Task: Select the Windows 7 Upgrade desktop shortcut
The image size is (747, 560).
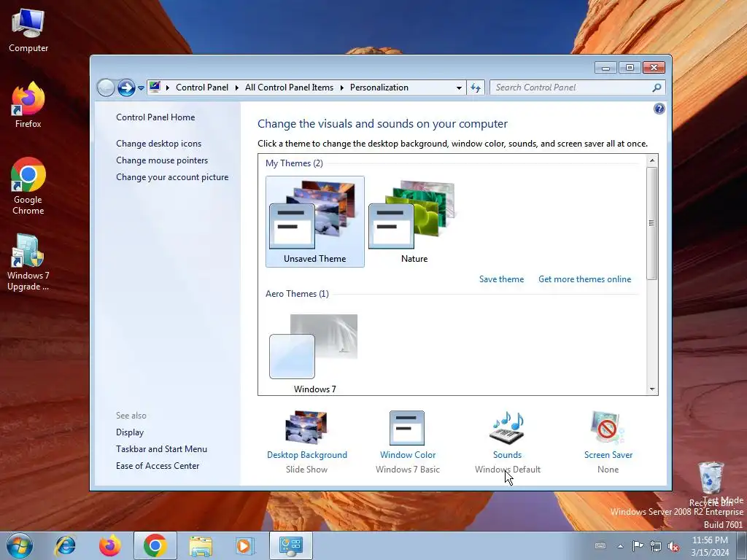Action: coord(28,262)
